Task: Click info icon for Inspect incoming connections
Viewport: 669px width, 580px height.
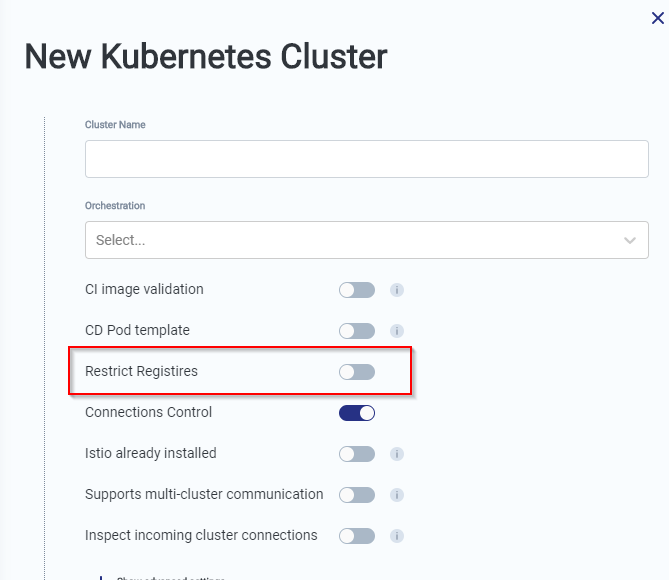Action: tap(397, 536)
